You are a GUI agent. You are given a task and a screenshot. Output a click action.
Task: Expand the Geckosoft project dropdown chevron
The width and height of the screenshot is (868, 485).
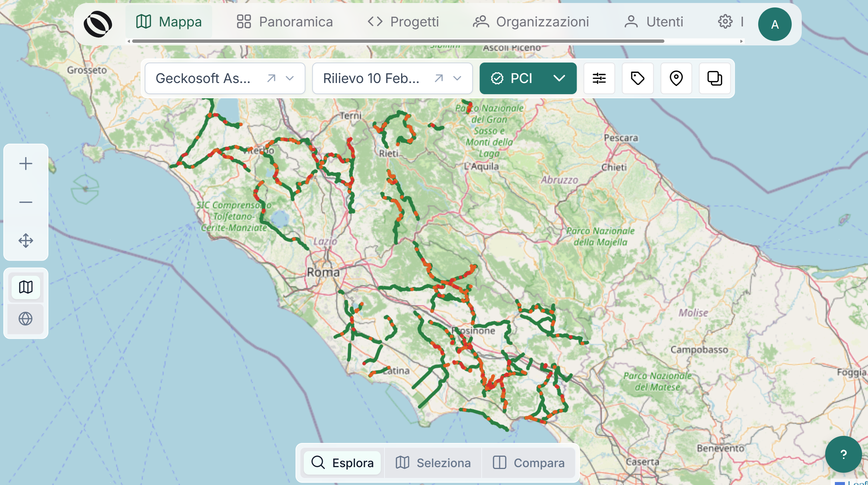(290, 78)
